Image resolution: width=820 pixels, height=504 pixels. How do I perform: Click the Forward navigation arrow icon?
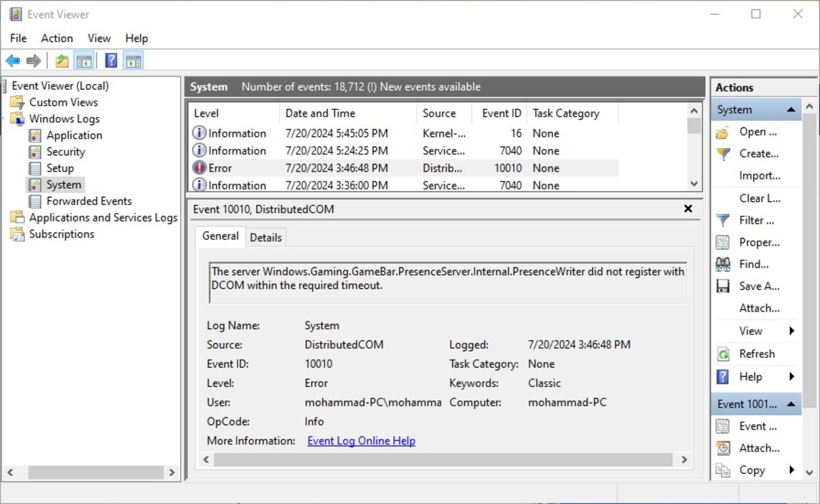pyautogui.click(x=33, y=61)
